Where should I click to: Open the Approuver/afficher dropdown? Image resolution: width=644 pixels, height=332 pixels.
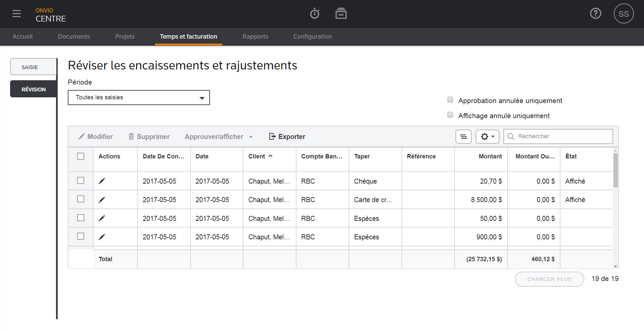coord(219,137)
